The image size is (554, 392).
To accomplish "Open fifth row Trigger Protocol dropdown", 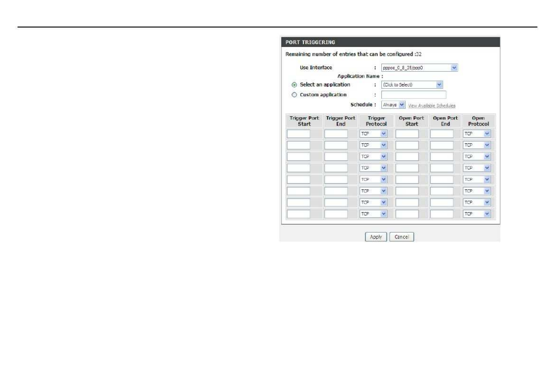I will point(373,179).
